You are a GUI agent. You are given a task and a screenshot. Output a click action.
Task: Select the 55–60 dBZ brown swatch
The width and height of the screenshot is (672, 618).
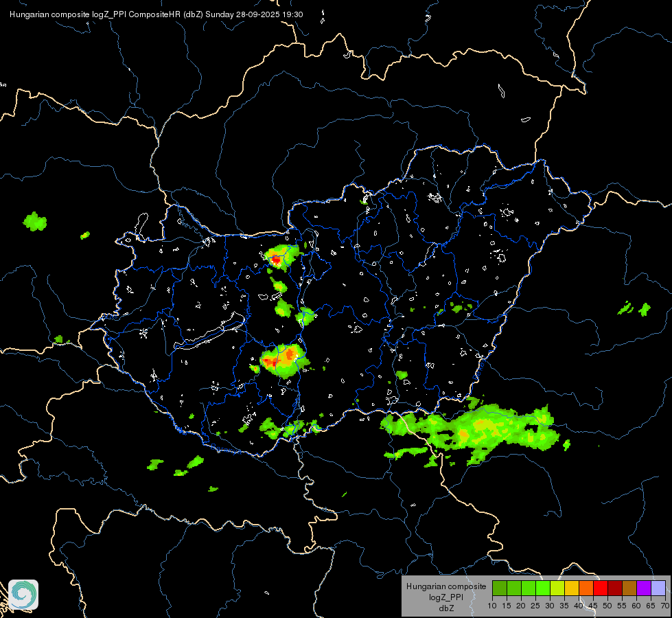tap(629, 588)
